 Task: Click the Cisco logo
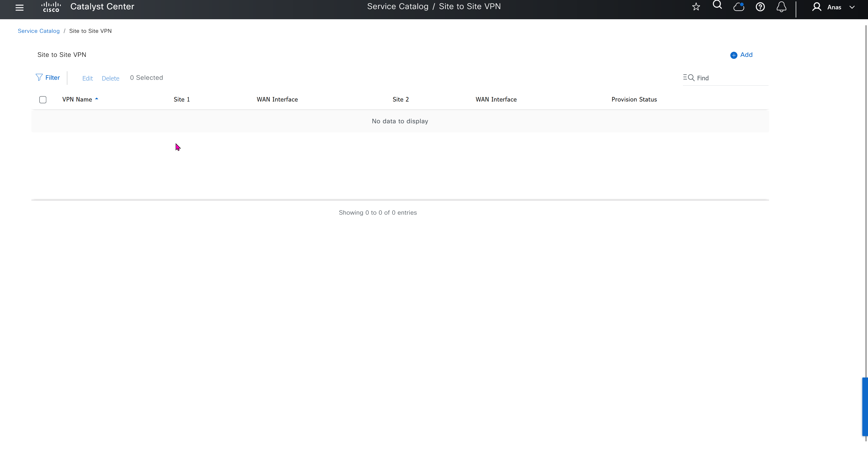tap(51, 7)
